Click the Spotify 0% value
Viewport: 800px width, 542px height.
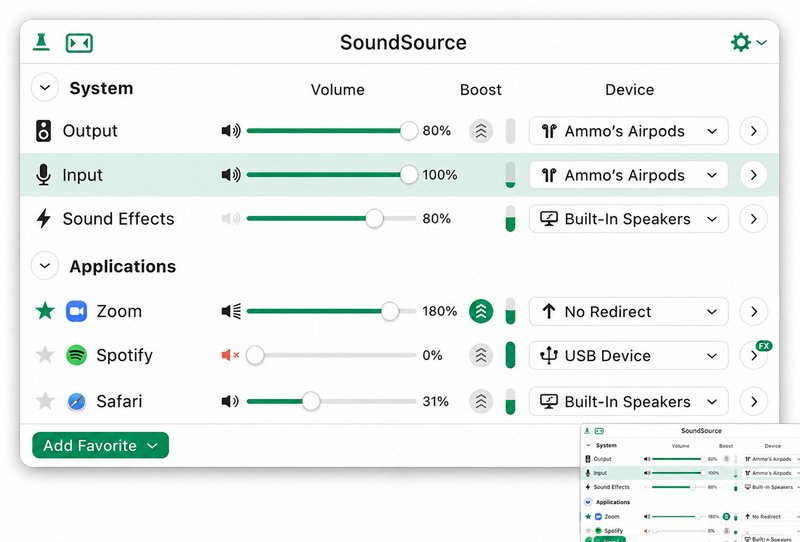(x=432, y=355)
